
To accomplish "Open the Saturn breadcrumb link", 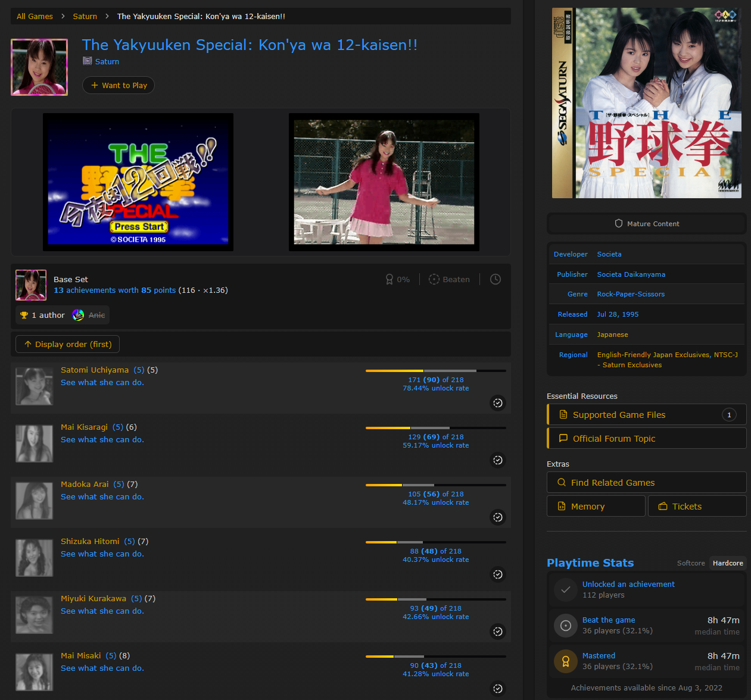I will click(x=85, y=16).
